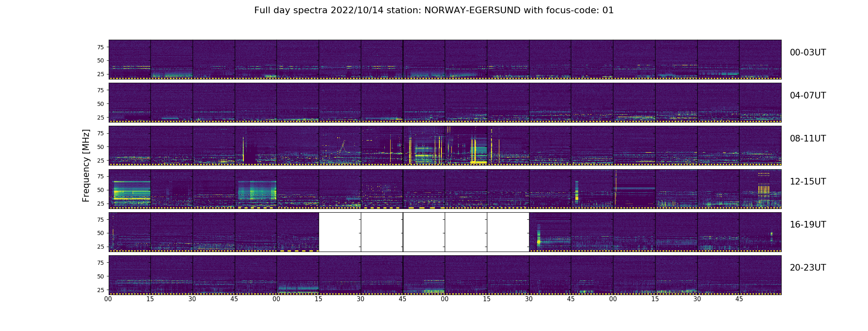Open the first panel of the 04-07UT row
868x331 pixels.
(x=129, y=103)
